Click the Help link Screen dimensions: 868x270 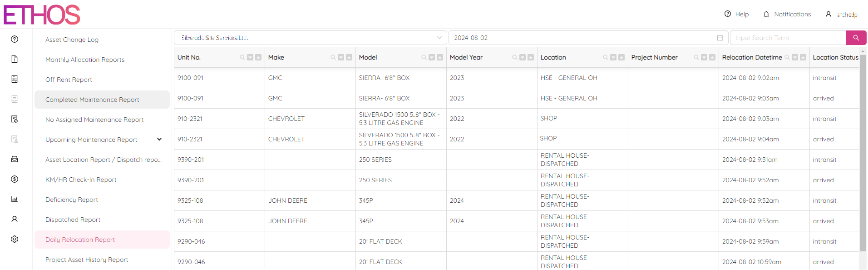(736, 14)
